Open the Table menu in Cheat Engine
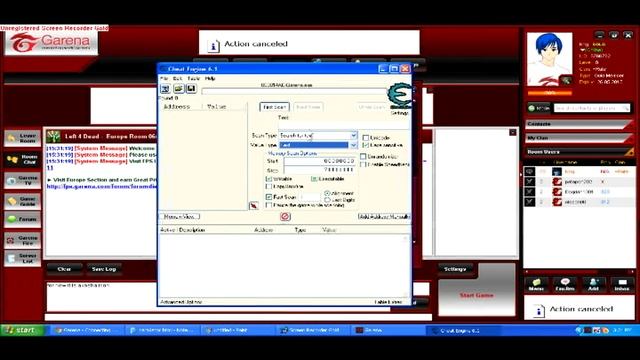Image resolution: width=640 pixels, height=360 pixels. 193,78
